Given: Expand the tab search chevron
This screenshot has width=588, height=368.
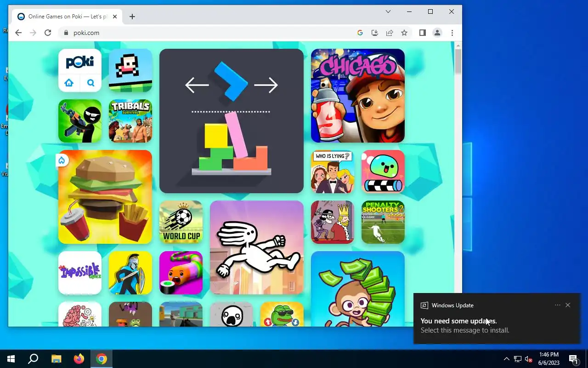Looking at the screenshot, I should point(388,11).
